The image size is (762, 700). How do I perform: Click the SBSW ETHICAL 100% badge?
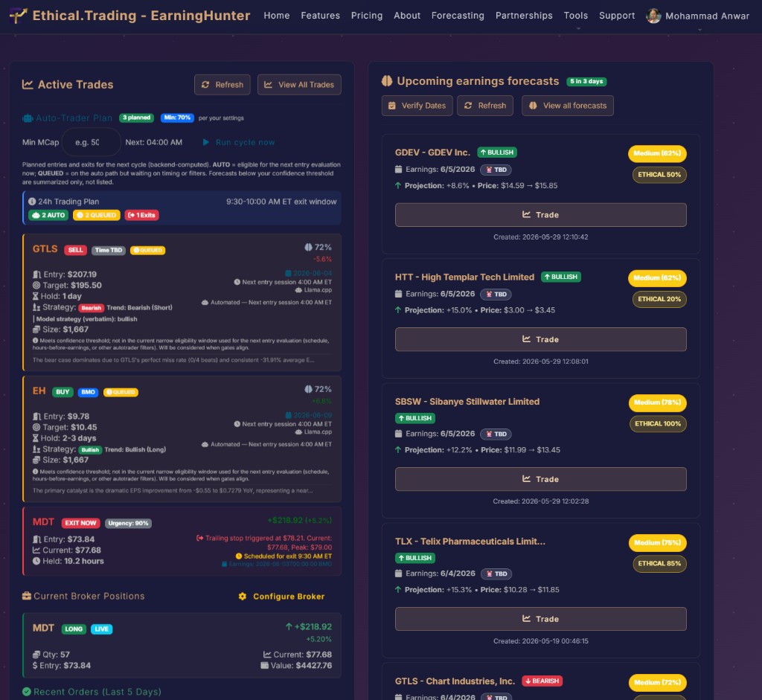[x=658, y=423]
